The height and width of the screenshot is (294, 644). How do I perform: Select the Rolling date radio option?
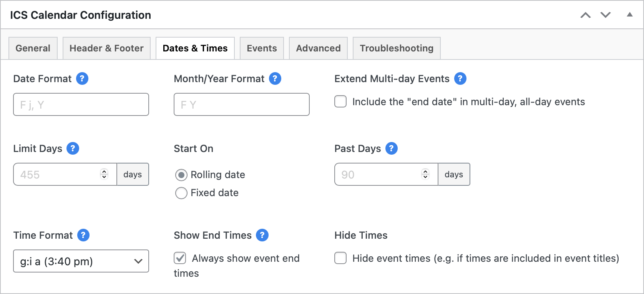point(181,175)
